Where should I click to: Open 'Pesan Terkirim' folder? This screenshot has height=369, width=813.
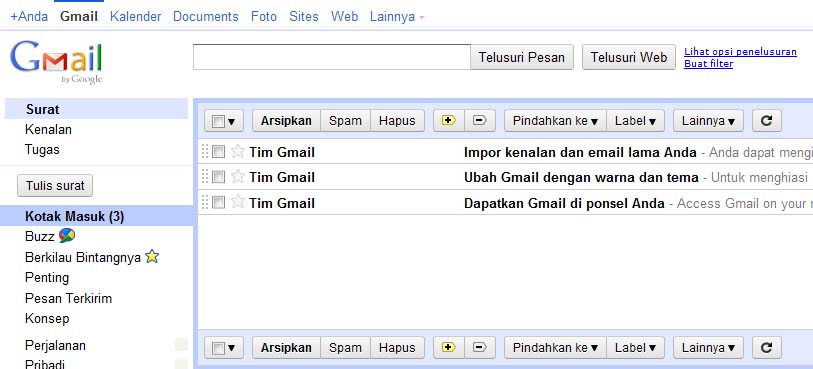[x=68, y=299]
